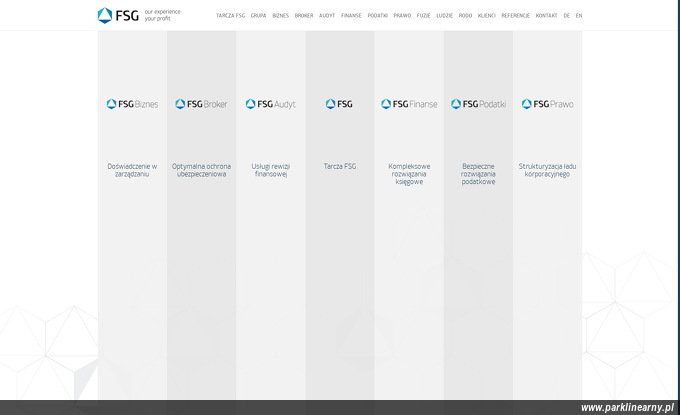This screenshot has width=680, height=415.
Task: Open the GRUPA menu item
Action: coord(258,16)
